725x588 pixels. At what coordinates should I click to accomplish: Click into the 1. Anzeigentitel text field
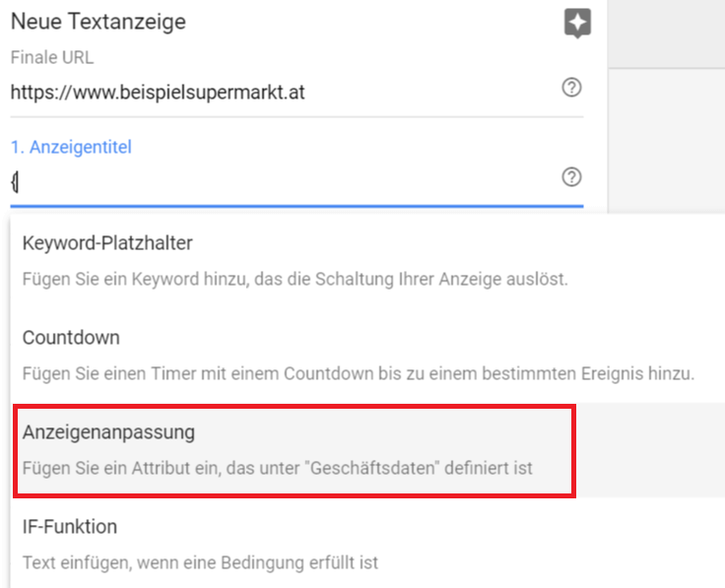[x=286, y=181]
